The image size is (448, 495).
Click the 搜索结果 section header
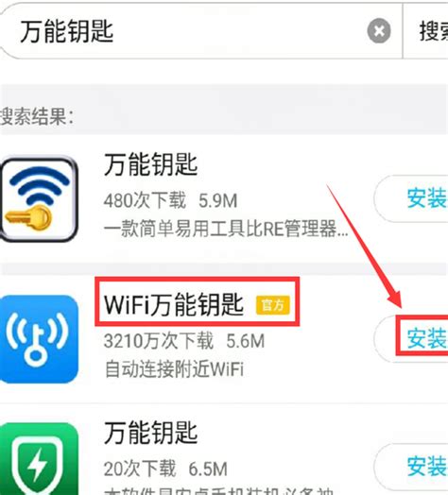click(x=37, y=116)
